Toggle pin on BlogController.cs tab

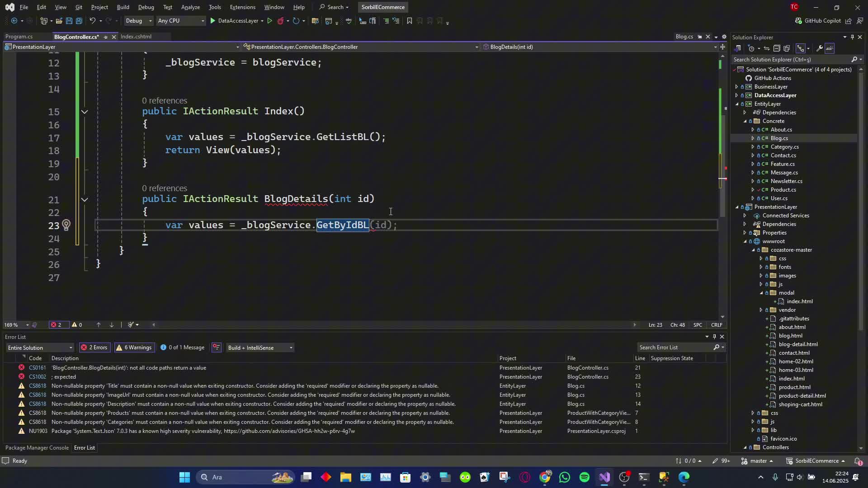pyautogui.click(x=105, y=37)
